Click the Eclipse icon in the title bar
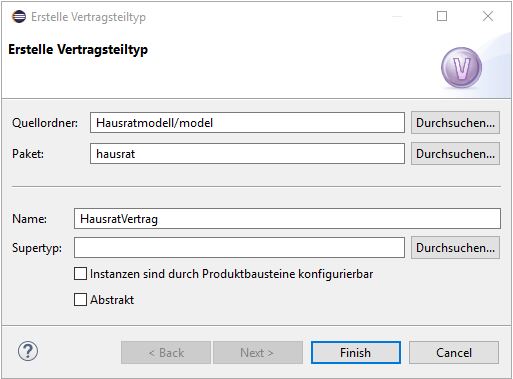 (x=19, y=16)
